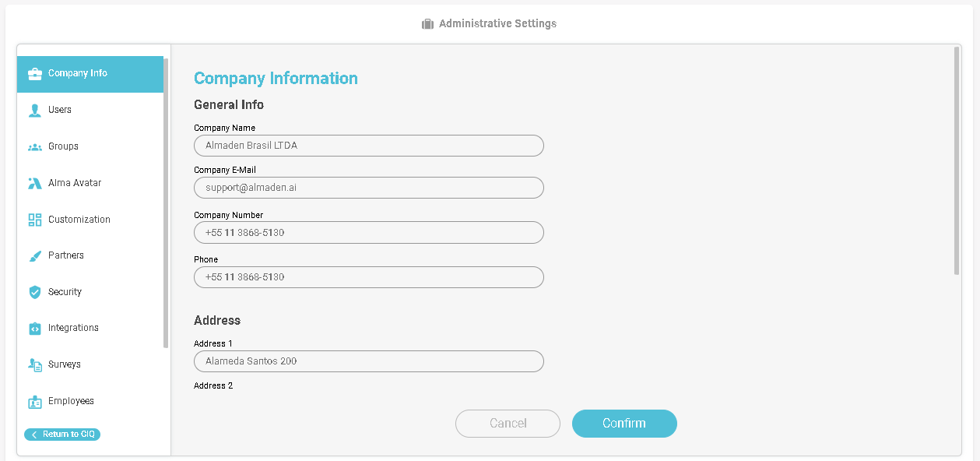Viewport: 980px width, 461px height.
Task: Click the Users person icon
Action: coord(34,111)
